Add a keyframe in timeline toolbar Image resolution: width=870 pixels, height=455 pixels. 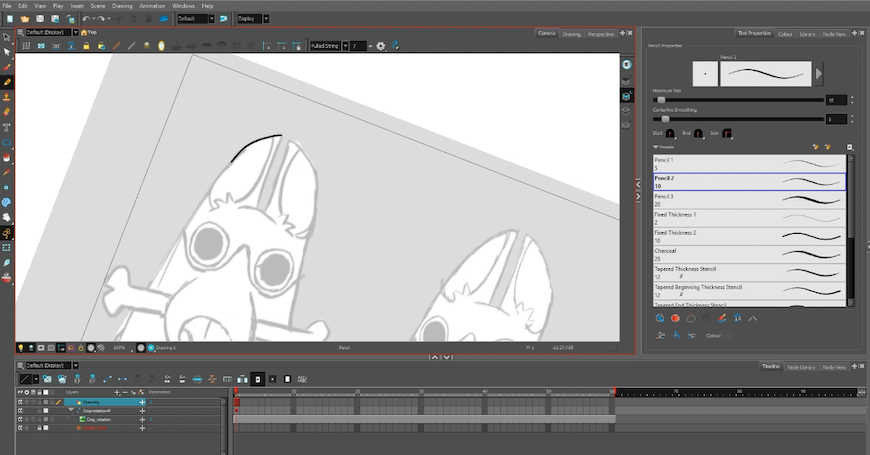click(77, 379)
